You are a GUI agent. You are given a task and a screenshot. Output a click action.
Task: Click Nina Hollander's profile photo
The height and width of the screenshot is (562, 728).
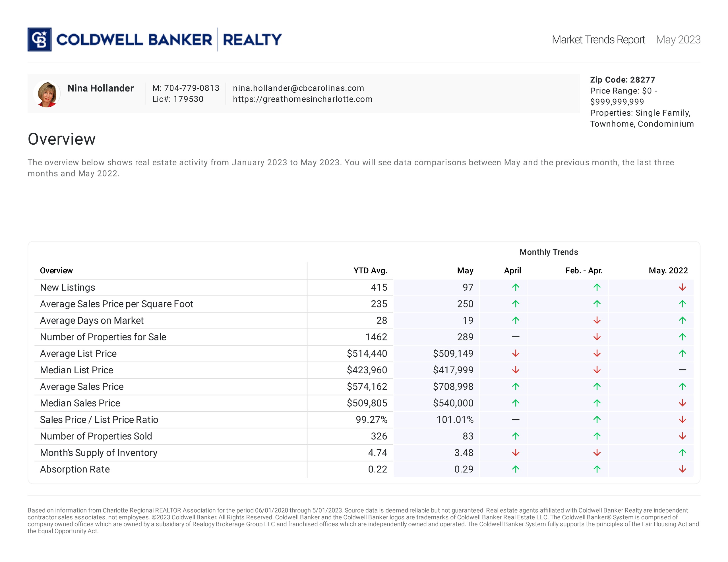coord(47,94)
